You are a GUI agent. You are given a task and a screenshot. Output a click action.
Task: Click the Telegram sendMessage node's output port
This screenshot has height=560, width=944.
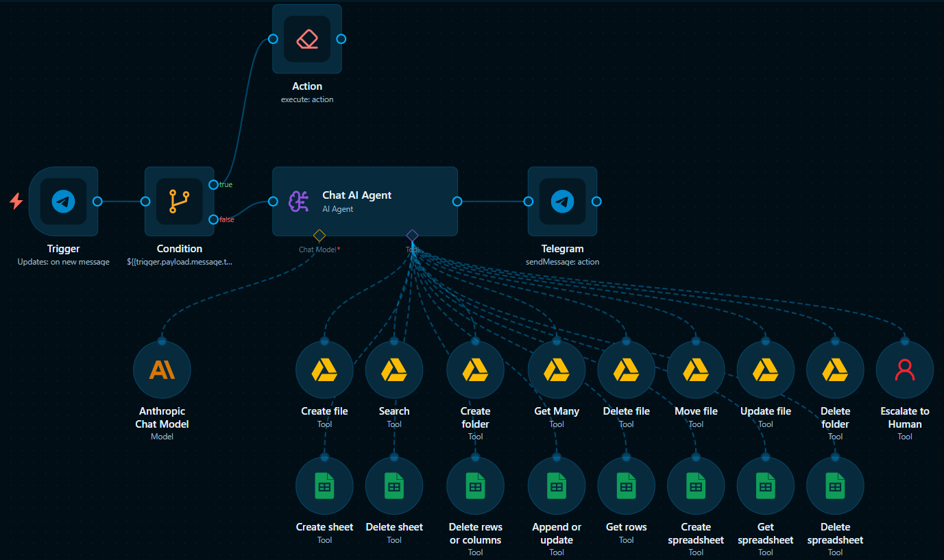596,202
